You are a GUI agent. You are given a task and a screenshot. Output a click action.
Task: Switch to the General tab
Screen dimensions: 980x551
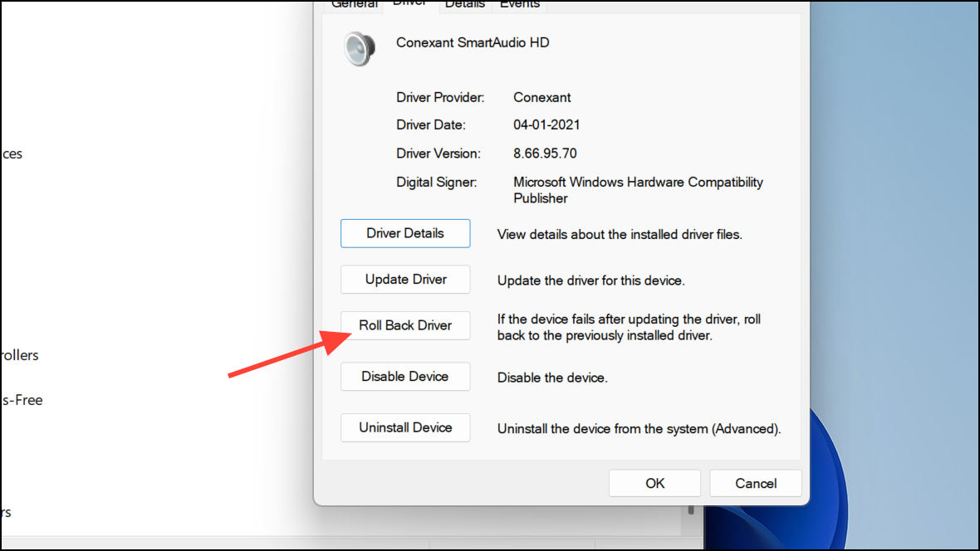(355, 4)
